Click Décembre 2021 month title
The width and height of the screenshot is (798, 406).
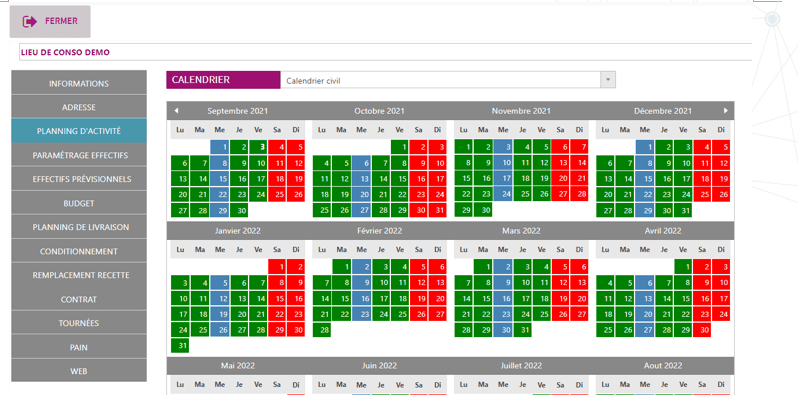663,111
